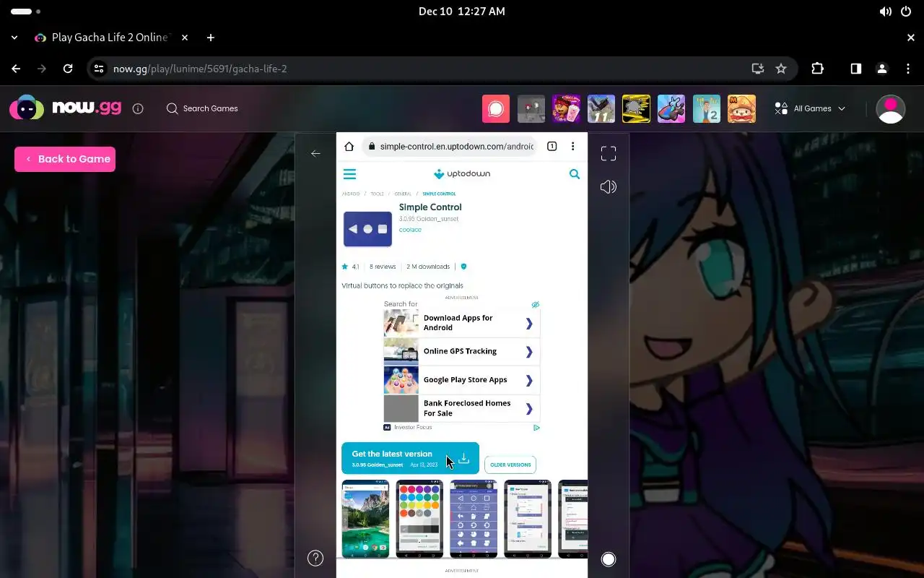The image size is (924, 578).
Task: Open the Bank Foreclosed Homes For Sale ad
Action: [461, 408]
